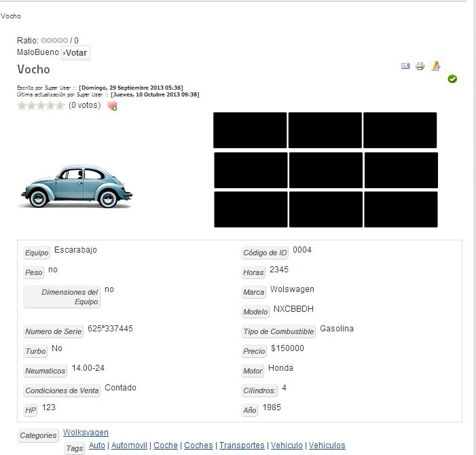Click the Motor label
The width and height of the screenshot is (476, 455).
253,371
